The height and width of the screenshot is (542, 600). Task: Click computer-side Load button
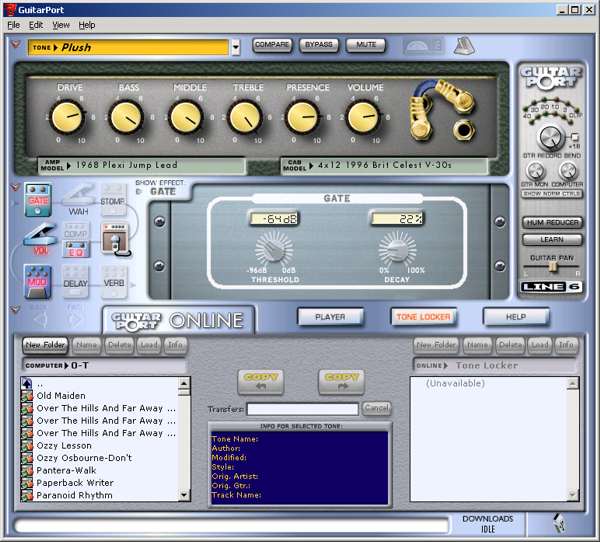tap(149, 345)
